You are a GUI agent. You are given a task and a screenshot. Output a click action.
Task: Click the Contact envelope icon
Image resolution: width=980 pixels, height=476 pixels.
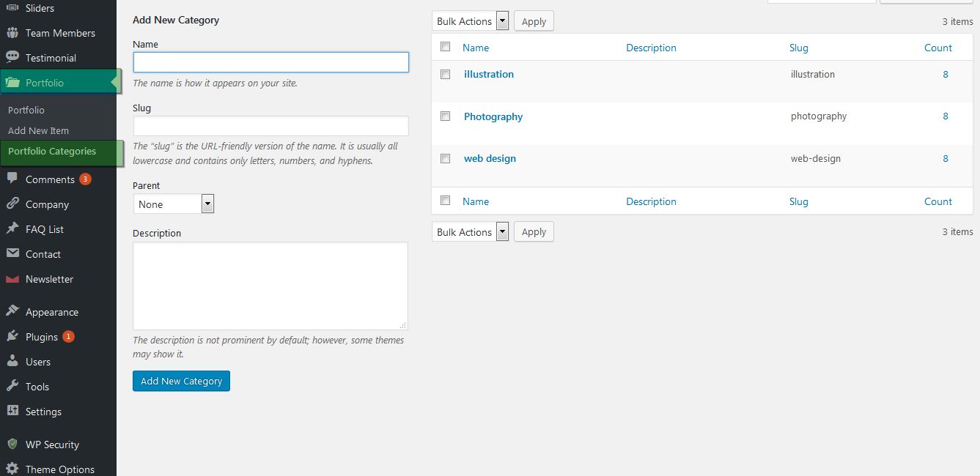tap(12, 253)
